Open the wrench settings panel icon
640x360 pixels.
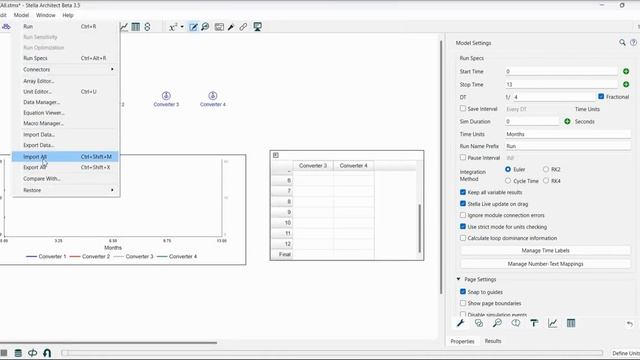pyautogui.click(x=460, y=323)
